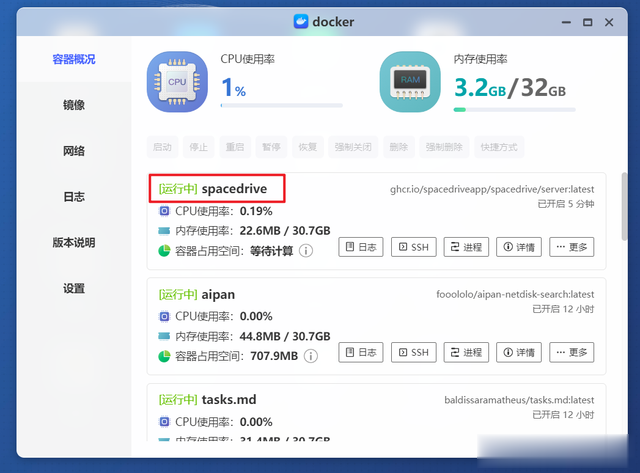
Task: Click the 3.2GB/32GB memory total text
Action: (510, 87)
